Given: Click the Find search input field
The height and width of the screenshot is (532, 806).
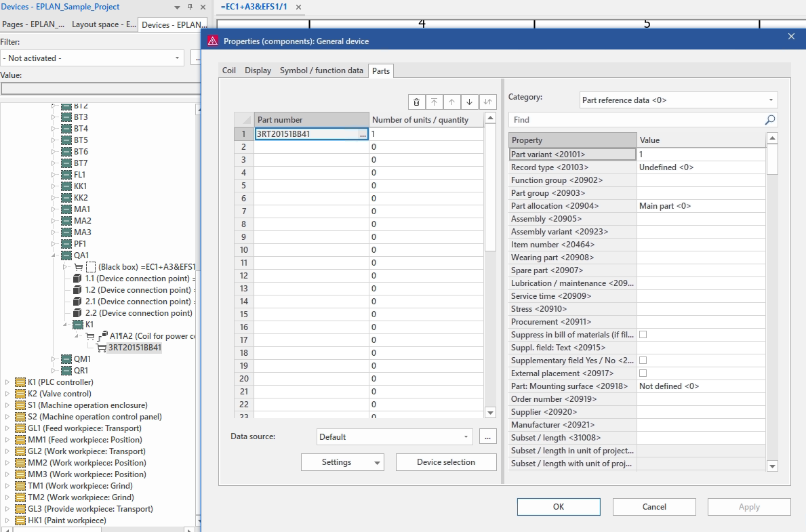Looking at the screenshot, I should [637, 120].
